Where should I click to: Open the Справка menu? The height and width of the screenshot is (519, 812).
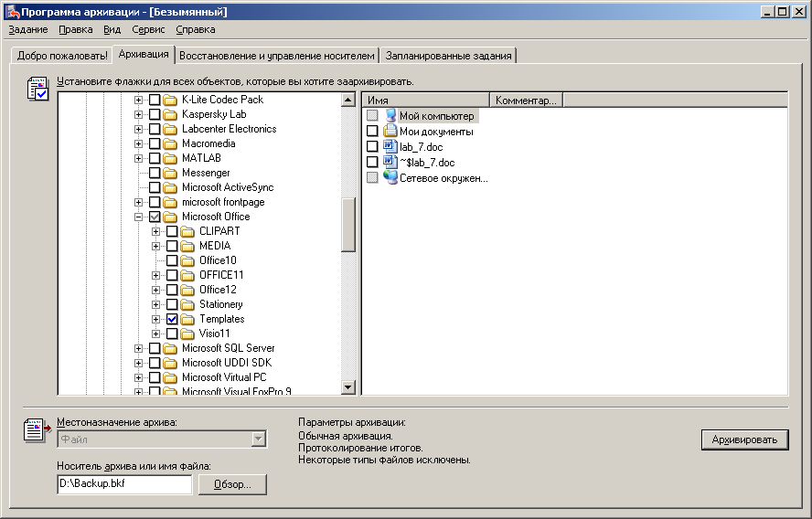point(196,29)
